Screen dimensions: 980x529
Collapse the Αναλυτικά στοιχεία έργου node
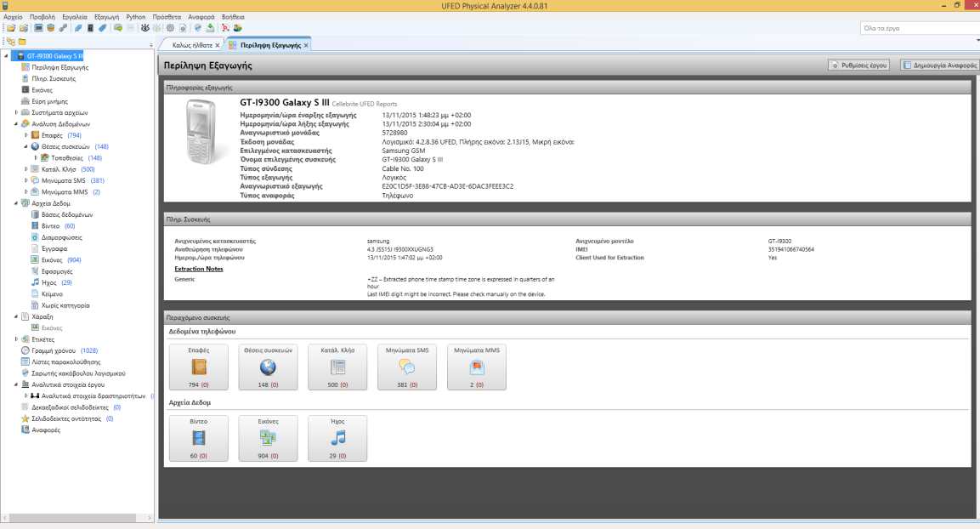pyautogui.click(x=16, y=384)
